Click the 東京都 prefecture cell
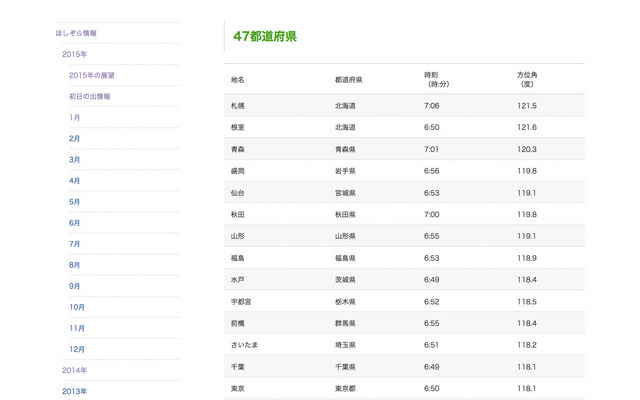The height and width of the screenshot is (400, 640). (x=345, y=389)
